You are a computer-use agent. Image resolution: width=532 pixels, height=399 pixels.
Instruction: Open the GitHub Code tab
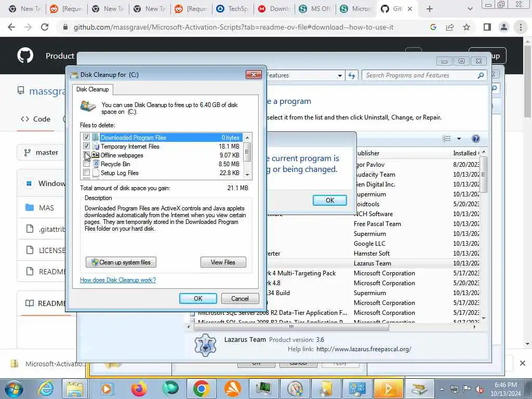(x=36, y=119)
